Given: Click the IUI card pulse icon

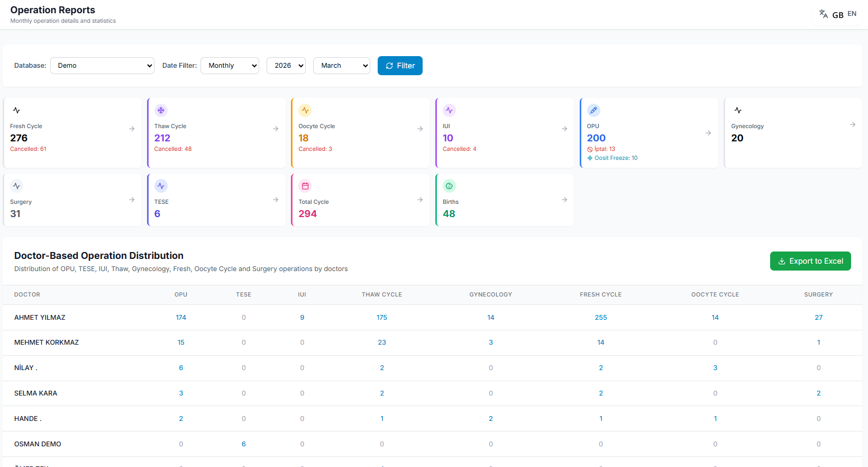Looking at the screenshot, I should click(x=449, y=110).
